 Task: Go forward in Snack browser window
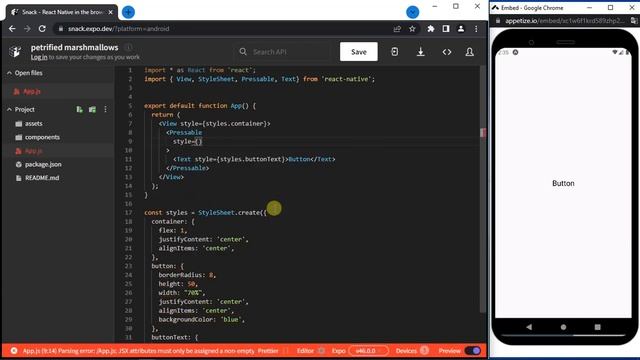point(27,29)
